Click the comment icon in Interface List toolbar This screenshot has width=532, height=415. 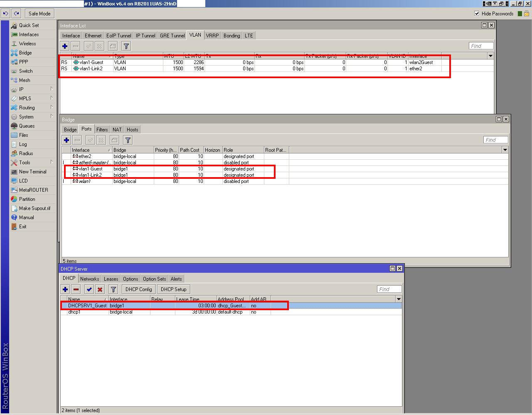pos(113,46)
